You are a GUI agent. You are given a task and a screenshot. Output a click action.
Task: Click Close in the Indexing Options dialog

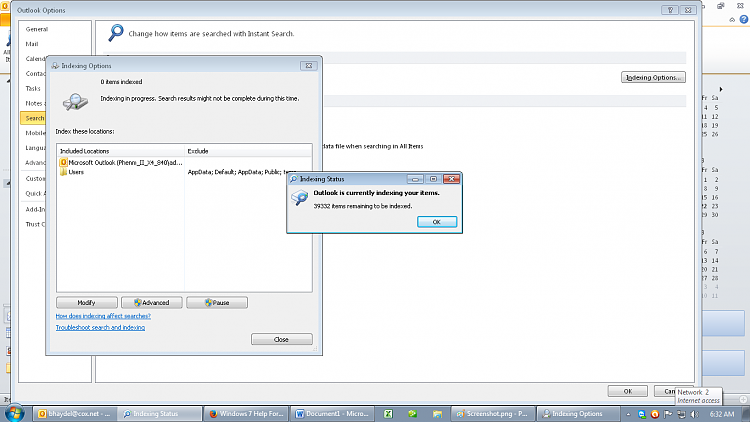[282, 339]
